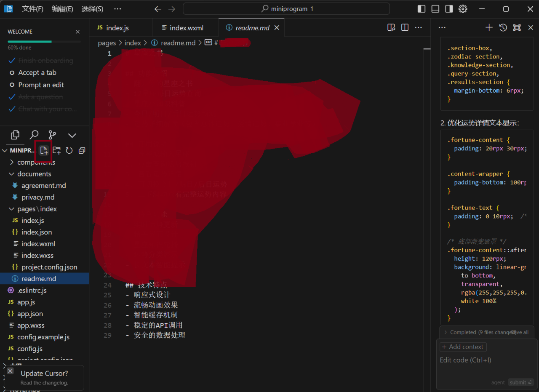Viewport: 539px width, 392px height.
Task: Collapse all folders in explorer
Action: [82, 150]
